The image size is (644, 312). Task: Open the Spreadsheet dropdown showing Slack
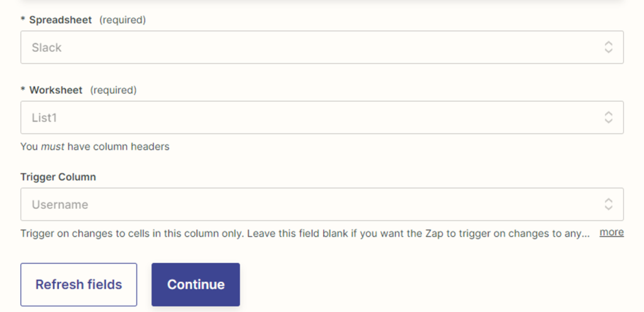click(x=314, y=47)
